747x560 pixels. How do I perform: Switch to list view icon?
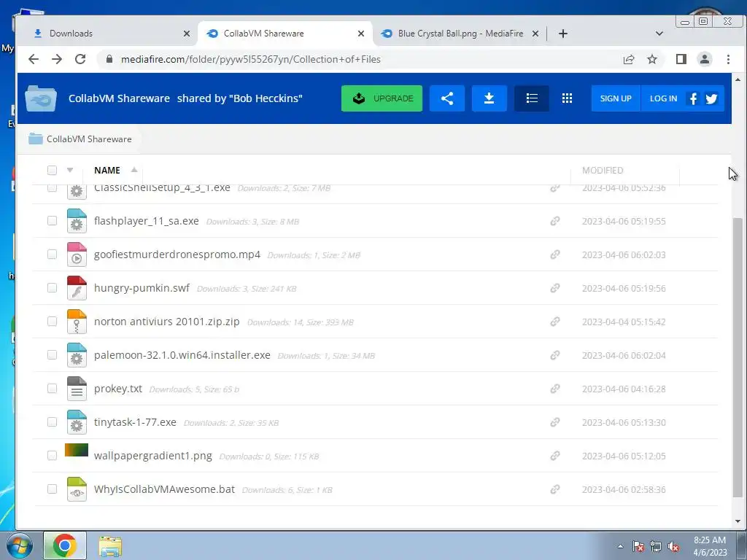click(532, 98)
